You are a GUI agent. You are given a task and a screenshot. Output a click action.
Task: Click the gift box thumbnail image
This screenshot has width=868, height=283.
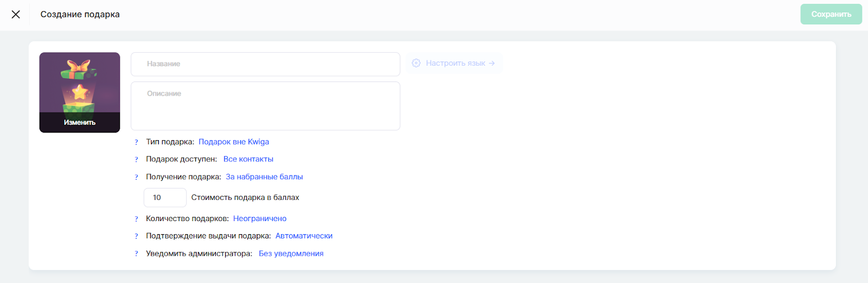80,83
